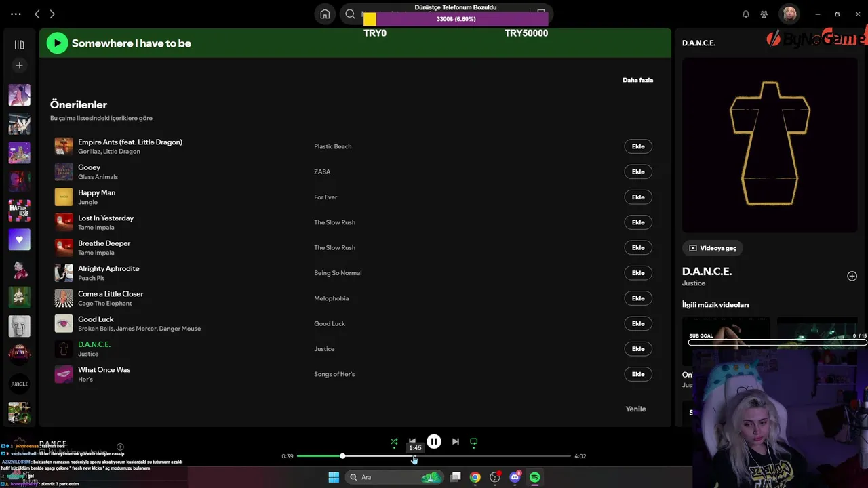Open the user profile avatar
This screenshot has height=488, width=868.
coord(789,14)
